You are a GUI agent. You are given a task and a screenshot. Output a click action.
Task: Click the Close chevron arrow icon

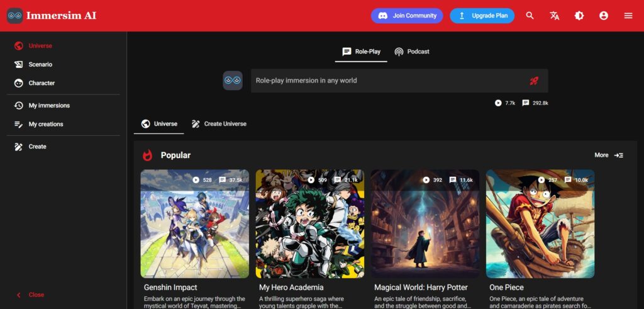click(18, 295)
